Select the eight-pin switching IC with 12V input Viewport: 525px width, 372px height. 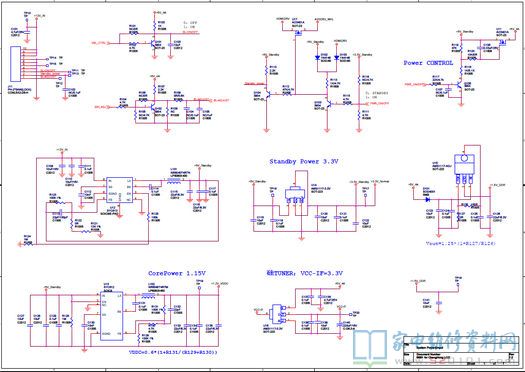(x=119, y=190)
